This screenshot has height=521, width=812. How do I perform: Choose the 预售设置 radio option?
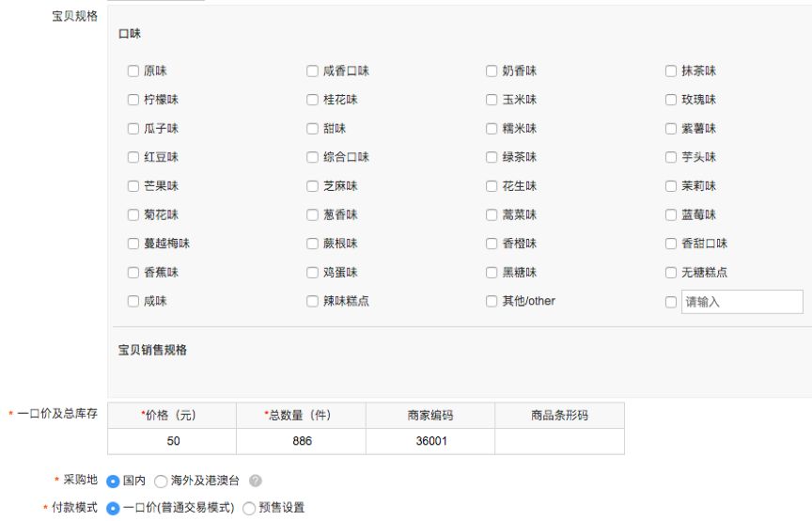tap(248, 508)
